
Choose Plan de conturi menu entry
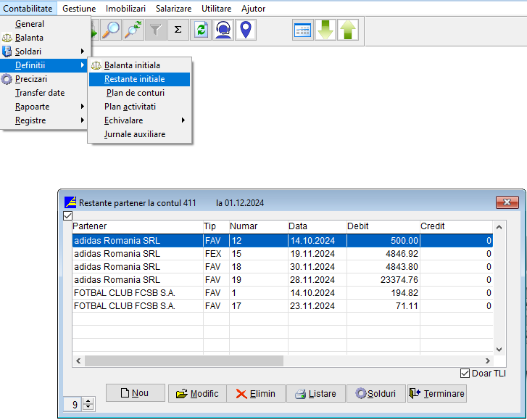pyautogui.click(x=139, y=93)
